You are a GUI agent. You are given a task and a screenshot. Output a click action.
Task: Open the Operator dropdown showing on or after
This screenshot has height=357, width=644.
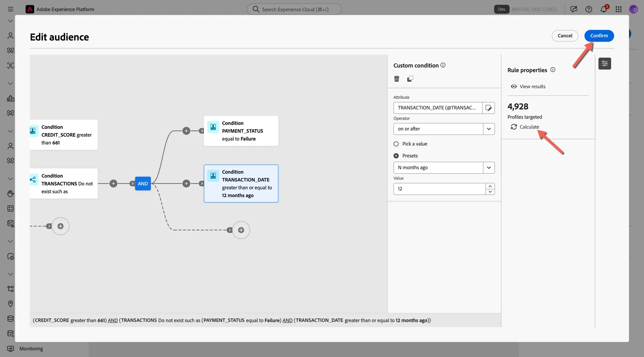click(444, 129)
